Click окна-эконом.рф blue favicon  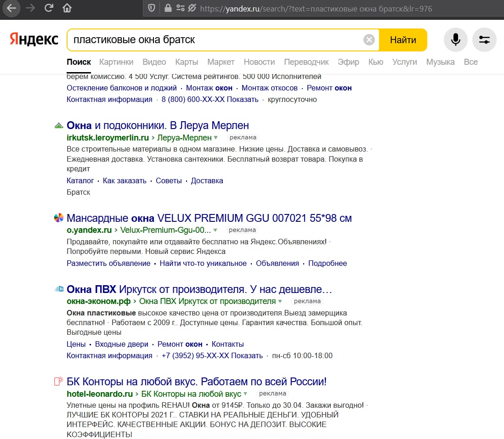(59, 289)
